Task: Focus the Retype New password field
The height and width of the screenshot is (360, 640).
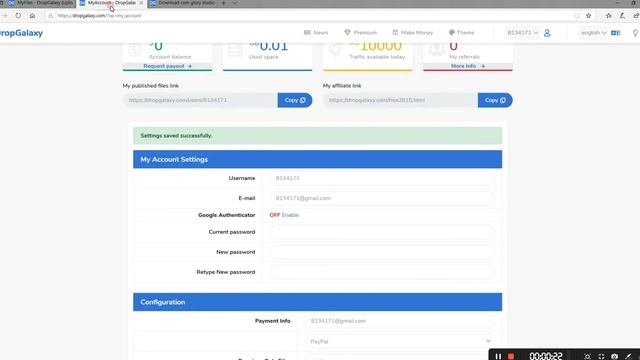Action: pyautogui.click(x=382, y=272)
